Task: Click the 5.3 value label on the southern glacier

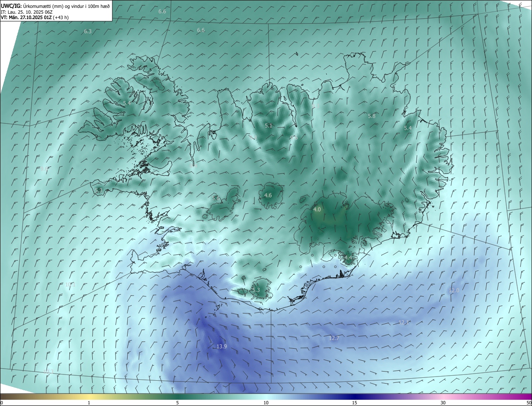Action: 256,290
